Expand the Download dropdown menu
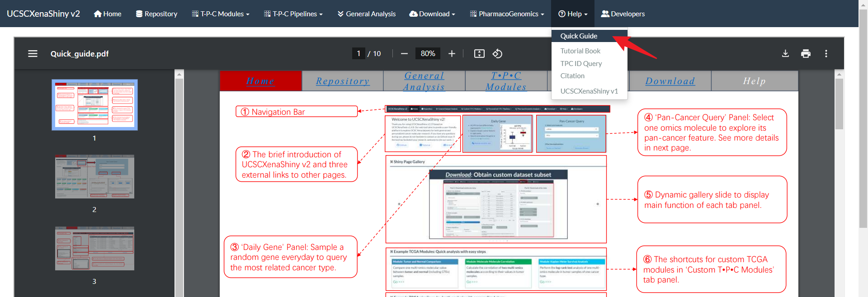The width and height of the screenshot is (868, 297). [x=432, y=14]
